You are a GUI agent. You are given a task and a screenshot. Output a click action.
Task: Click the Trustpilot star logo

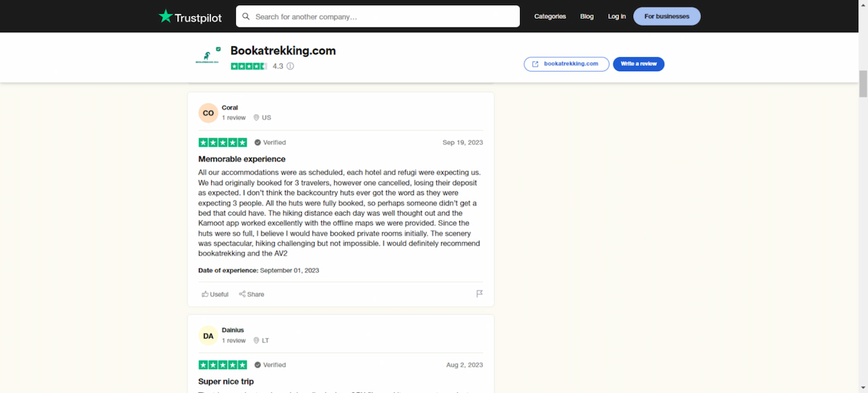click(x=166, y=16)
